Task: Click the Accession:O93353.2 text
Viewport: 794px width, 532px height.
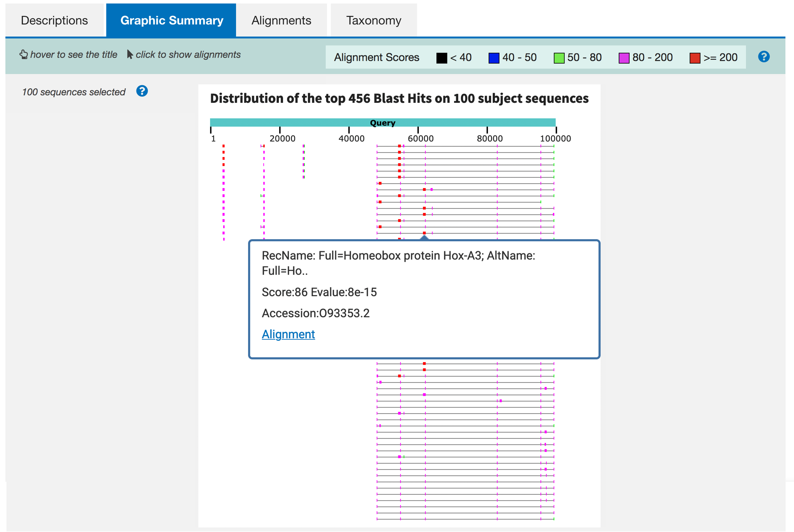Action: pyautogui.click(x=315, y=313)
